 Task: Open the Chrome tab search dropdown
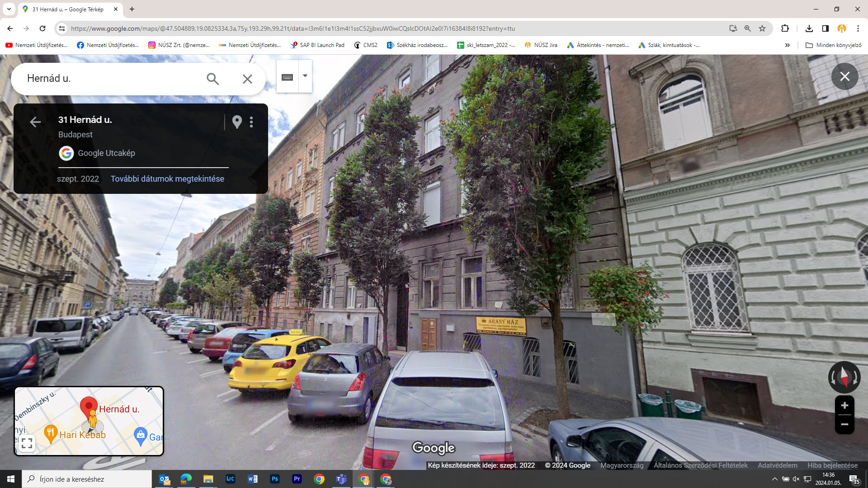pyautogui.click(x=9, y=9)
